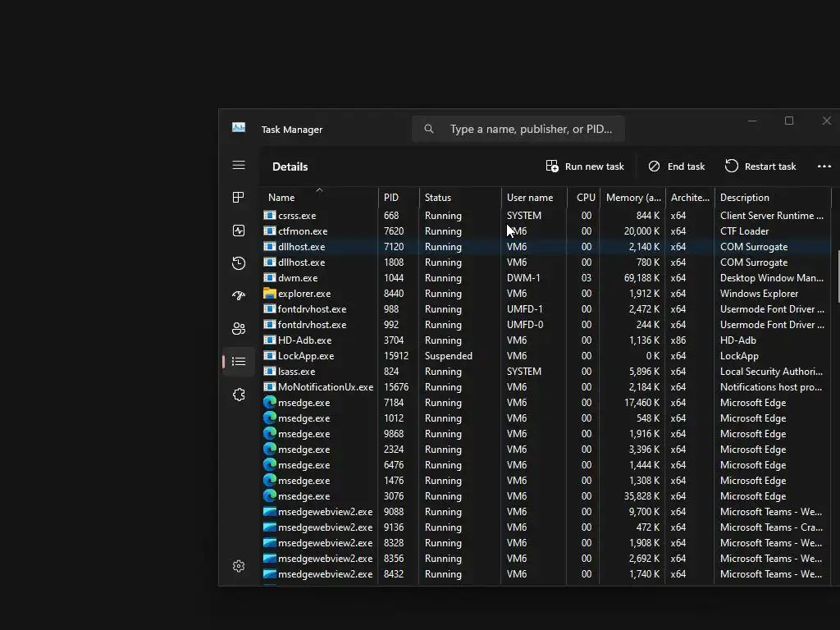
Task: Focus the name, publisher, or PID search box
Action: point(518,129)
